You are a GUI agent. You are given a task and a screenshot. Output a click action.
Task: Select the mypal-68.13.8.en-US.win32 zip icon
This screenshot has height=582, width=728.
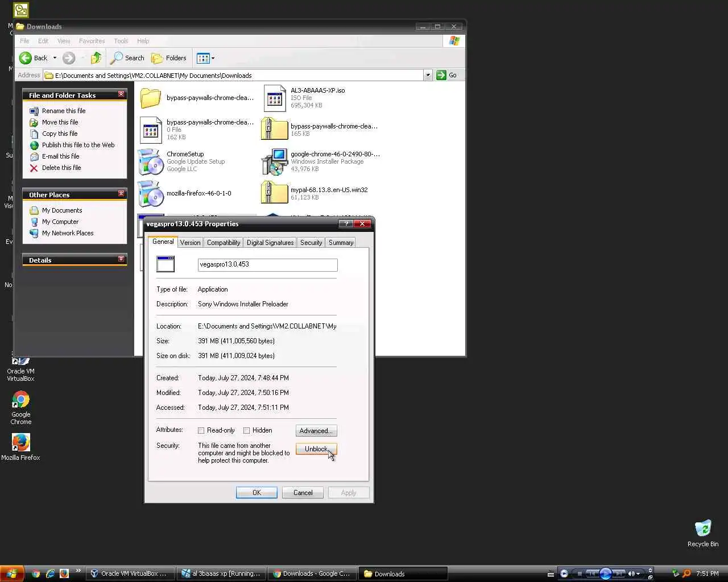[274, 193]
